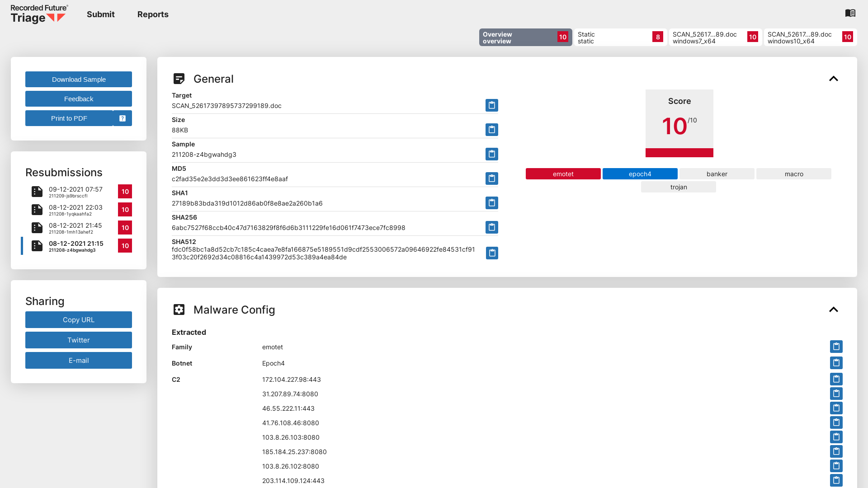868x488 pixels.
Task: Copy C2 address 46.55.222.11:443
Action: 836,408
